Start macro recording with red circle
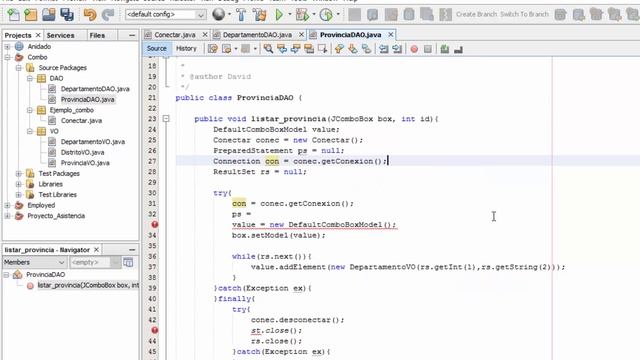Viewport: 640px width, 360px height. pos(414,49)
